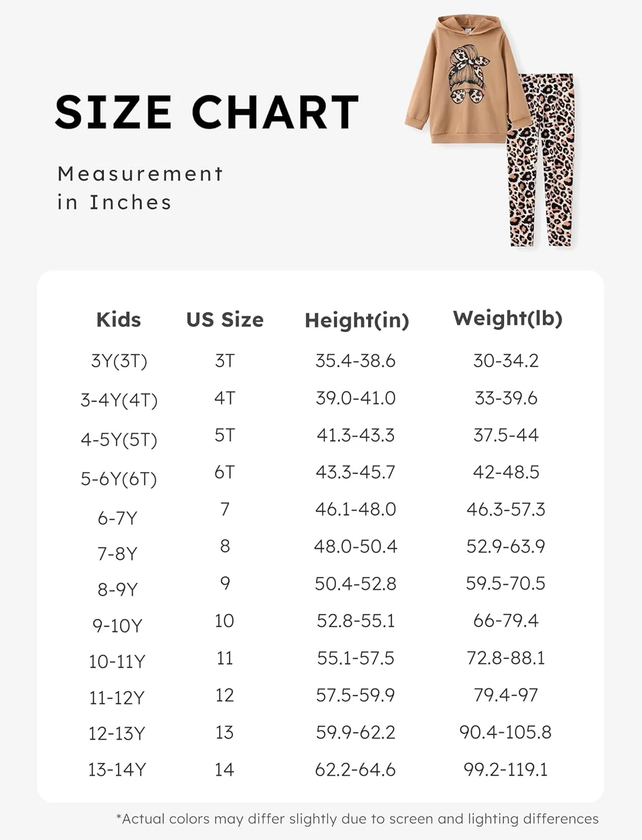Click the Measurement in Inches subtitle

pos(140,188)
